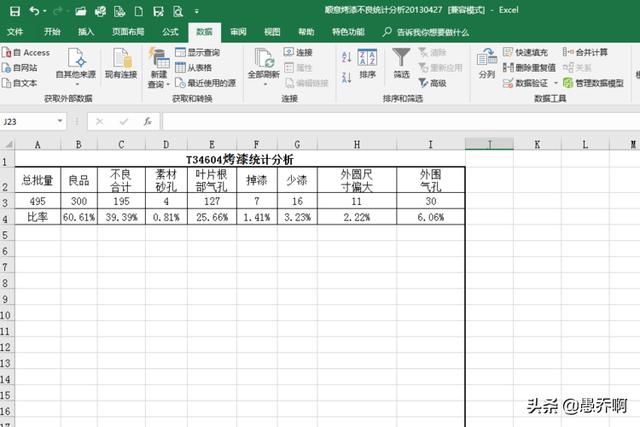
Task: Click the Save icon in quick access toolbar
Action: 13,10
